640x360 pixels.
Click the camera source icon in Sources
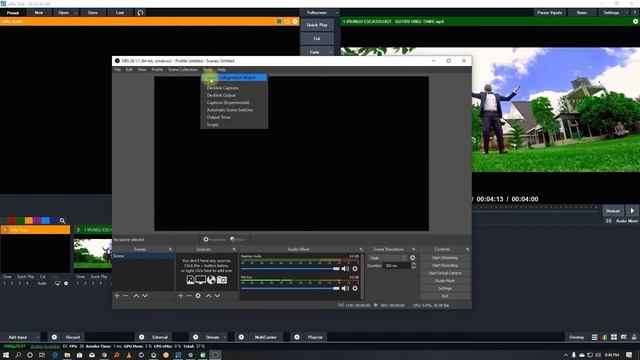click(x=222, y=280)
